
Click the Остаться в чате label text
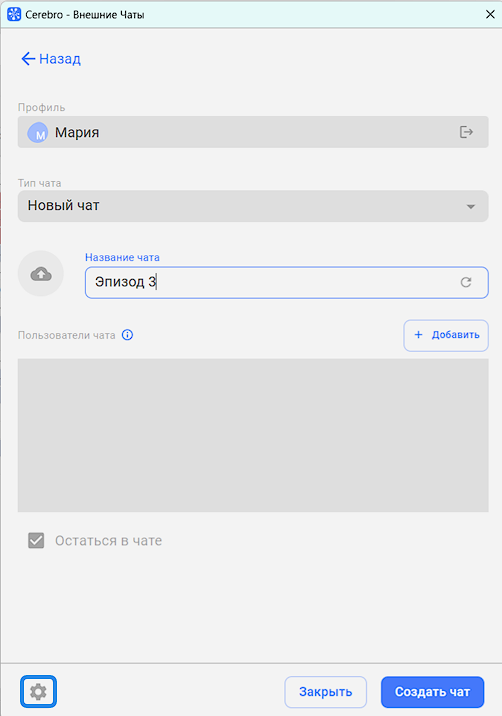(x=108, y=541)
